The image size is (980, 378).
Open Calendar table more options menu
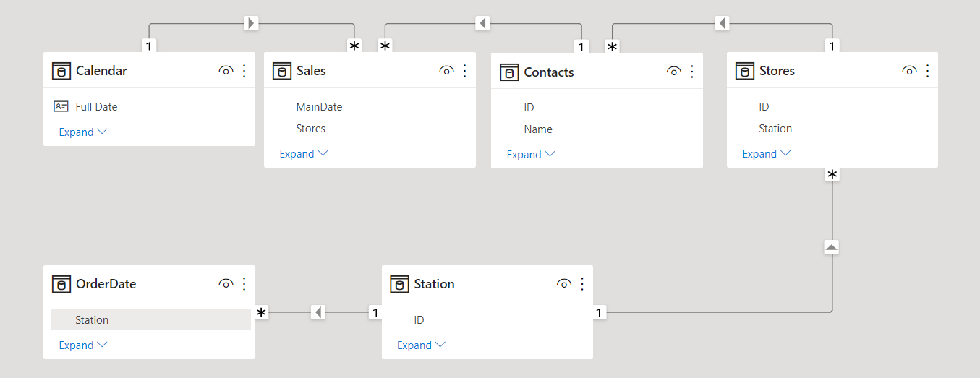(x=244, y=71)
